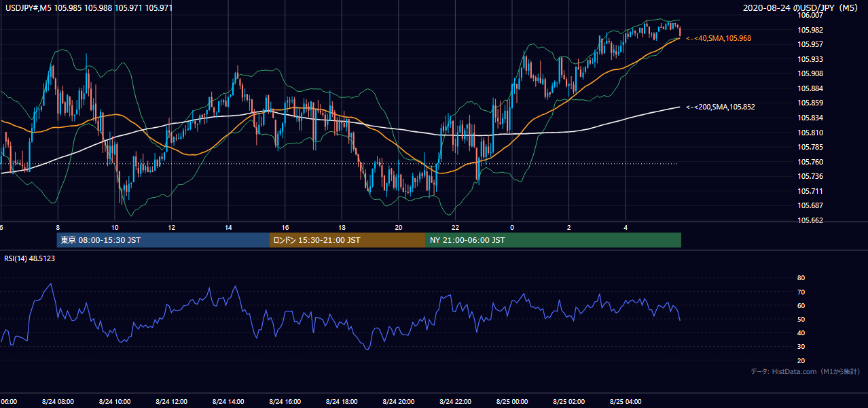Click the 8/24 10:00 bottom time label
868x408 pixels.
(x=114, y=401)
